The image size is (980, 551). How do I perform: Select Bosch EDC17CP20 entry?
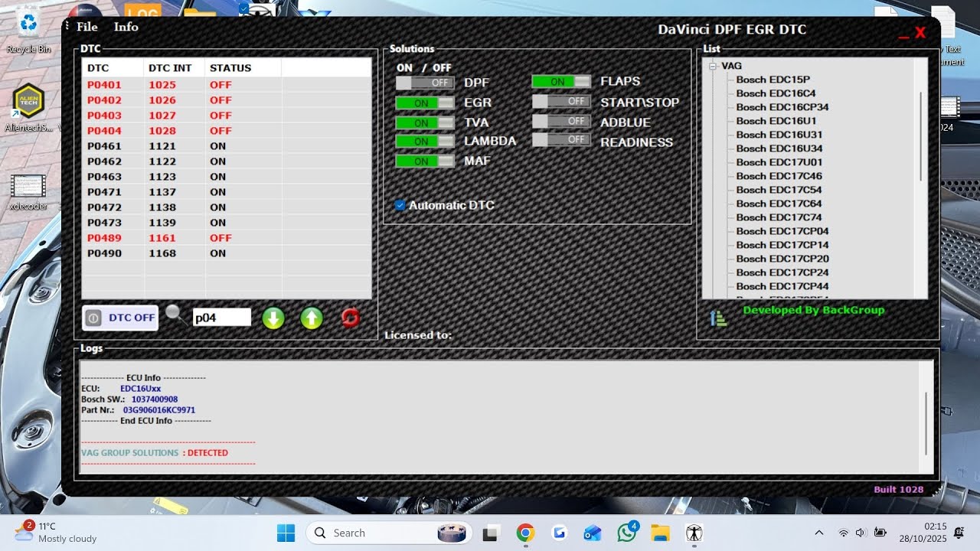coord(782,259)
